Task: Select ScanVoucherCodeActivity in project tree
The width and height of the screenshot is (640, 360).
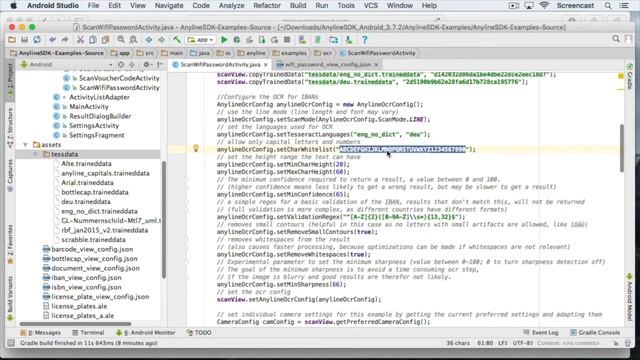Action: (x=119, y=78)
